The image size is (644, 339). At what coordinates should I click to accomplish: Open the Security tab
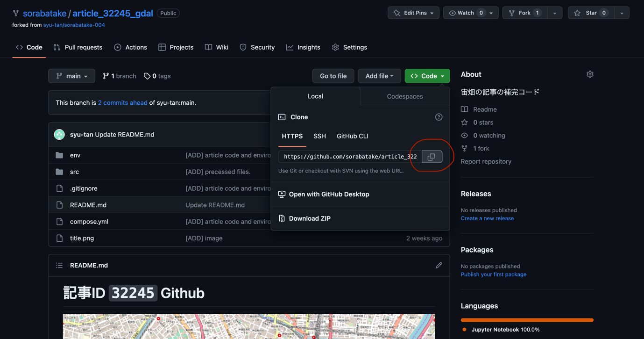pos(257,47)
